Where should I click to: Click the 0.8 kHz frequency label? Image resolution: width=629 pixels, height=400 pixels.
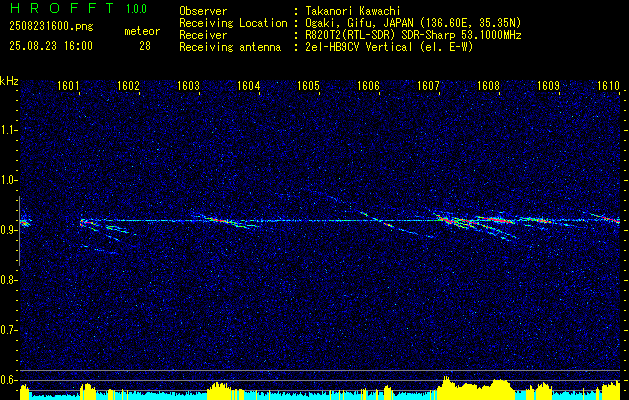click(8, 280)
